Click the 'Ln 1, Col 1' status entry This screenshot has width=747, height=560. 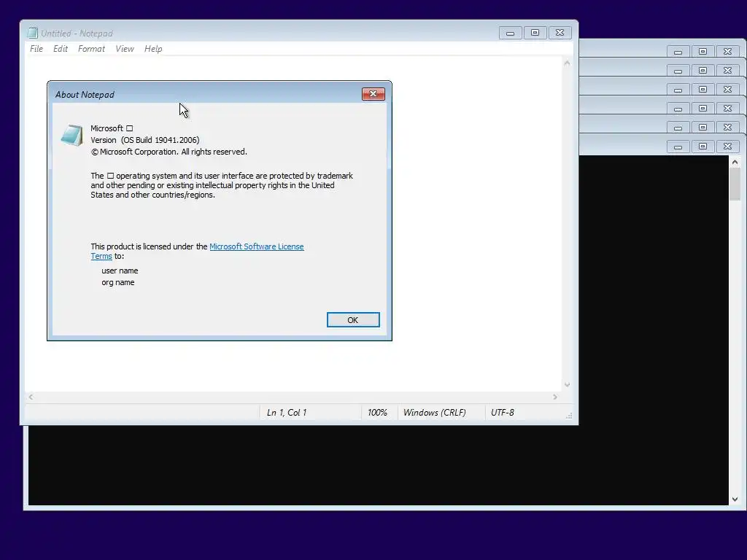tap(287, 413)
